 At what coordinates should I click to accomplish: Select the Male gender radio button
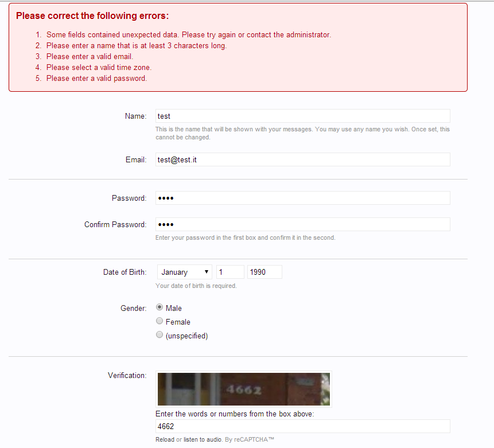tap(160, 307)
